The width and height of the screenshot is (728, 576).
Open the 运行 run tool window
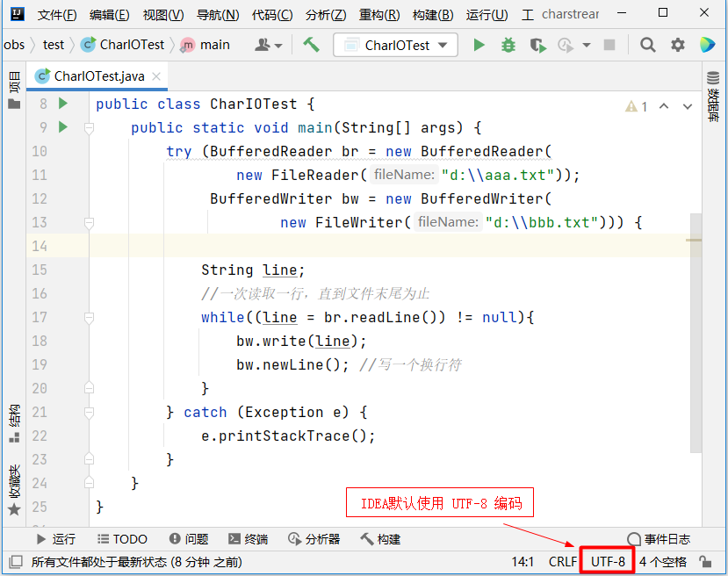point(55,539)
